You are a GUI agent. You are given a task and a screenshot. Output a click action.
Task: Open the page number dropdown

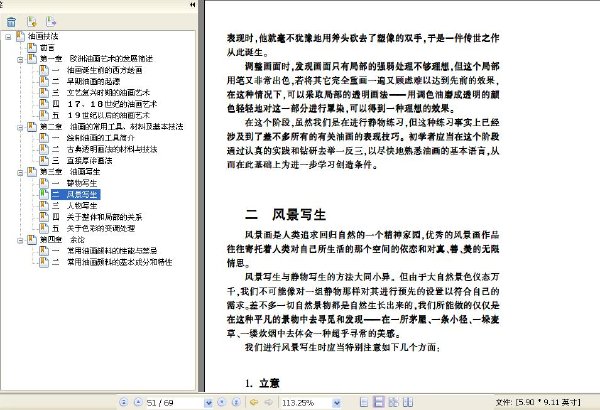[x=209, y=403]
